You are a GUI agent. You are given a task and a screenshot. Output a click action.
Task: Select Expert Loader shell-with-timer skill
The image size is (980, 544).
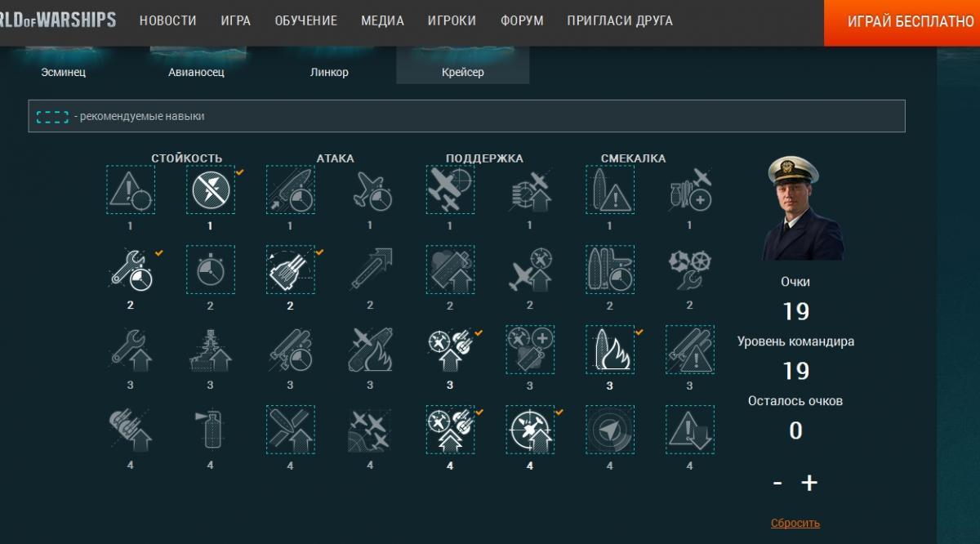pyautogui.click(x=291, y=190)
